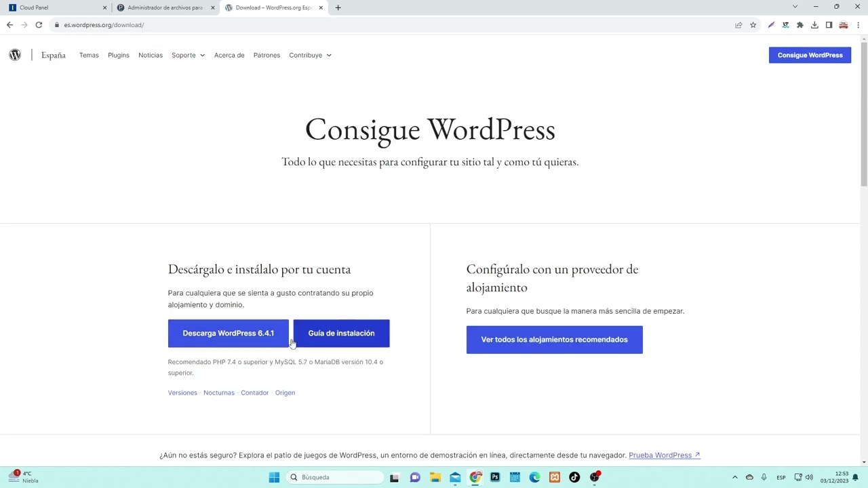This screenshot has height=488, width=868.
Task: Click the ESP language indicator in tray
Action: 781,477
